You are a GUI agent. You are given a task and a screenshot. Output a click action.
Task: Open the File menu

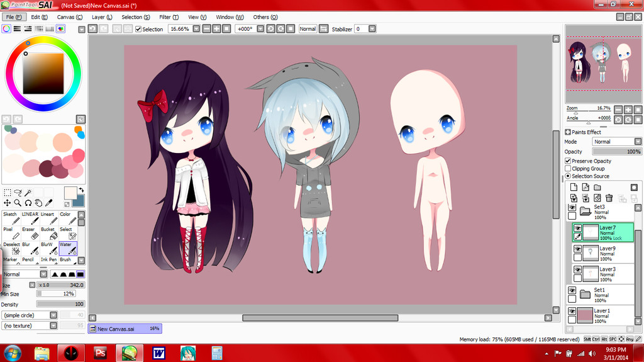point(14,17)
